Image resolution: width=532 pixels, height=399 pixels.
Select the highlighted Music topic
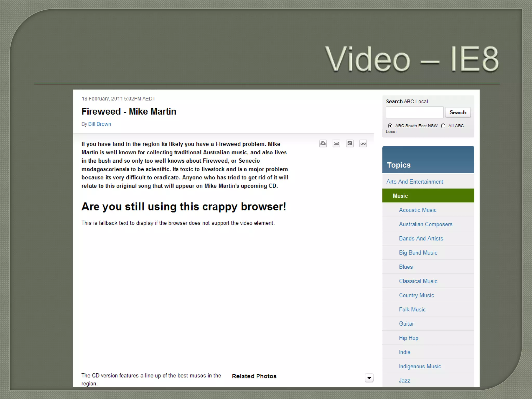pos(400,196)
